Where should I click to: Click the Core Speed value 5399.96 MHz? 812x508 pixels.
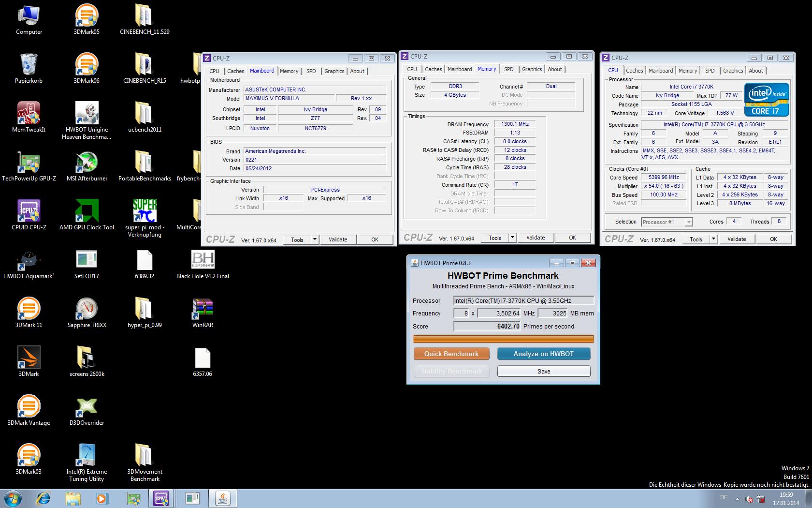664,177
